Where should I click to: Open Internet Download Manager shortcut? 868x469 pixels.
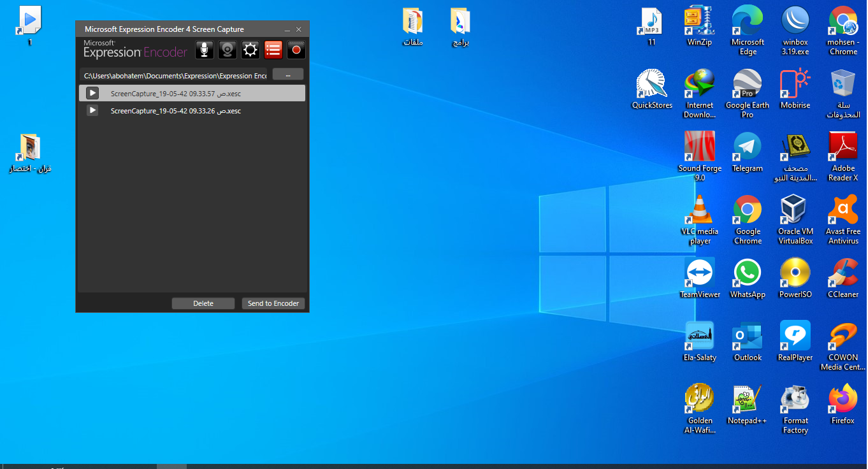[x=700, y=93]
